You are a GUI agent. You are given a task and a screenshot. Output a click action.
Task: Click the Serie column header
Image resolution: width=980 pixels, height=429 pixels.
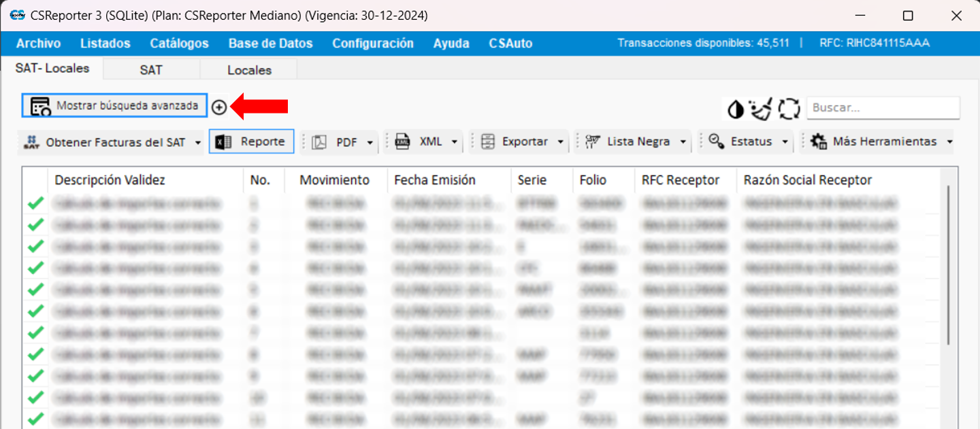[x=532, y=180]
